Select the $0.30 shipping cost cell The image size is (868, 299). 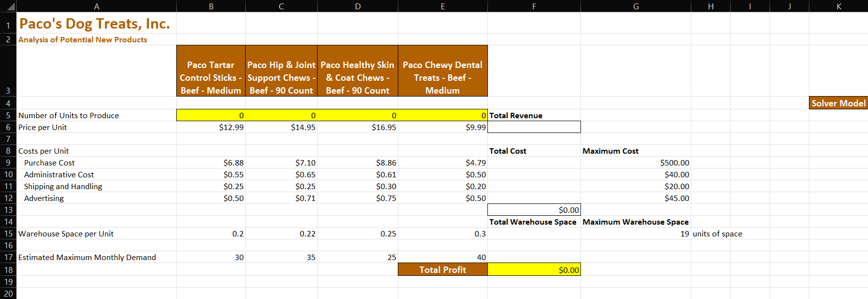(357, 186)
